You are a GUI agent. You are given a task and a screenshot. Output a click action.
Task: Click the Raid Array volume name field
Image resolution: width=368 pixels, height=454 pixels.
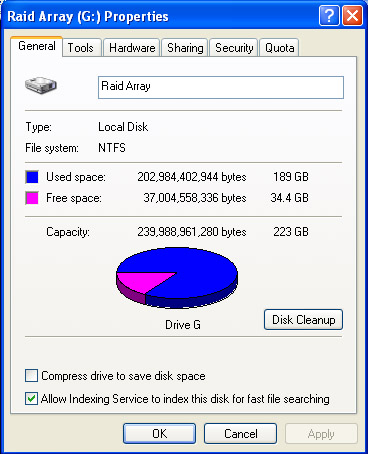click(221, 87)
